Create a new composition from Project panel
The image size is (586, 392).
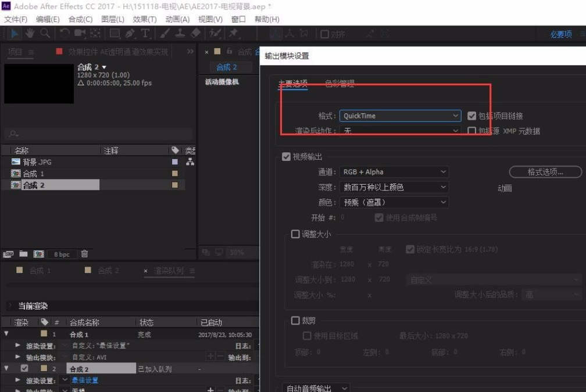(38, 254)
